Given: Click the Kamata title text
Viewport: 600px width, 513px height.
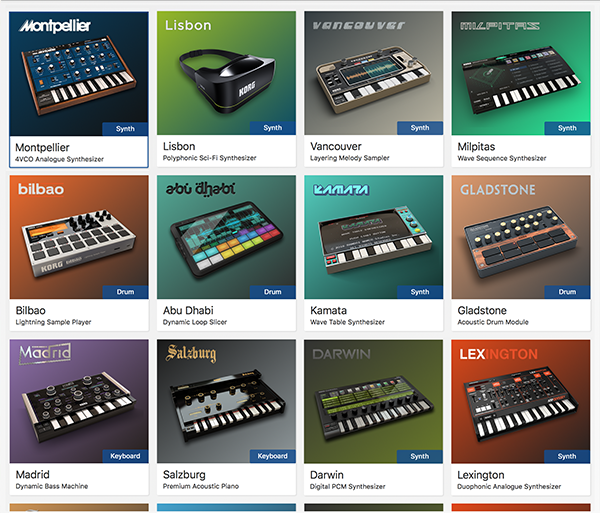Looking at the screenshot, I should (x=328, y=310).
